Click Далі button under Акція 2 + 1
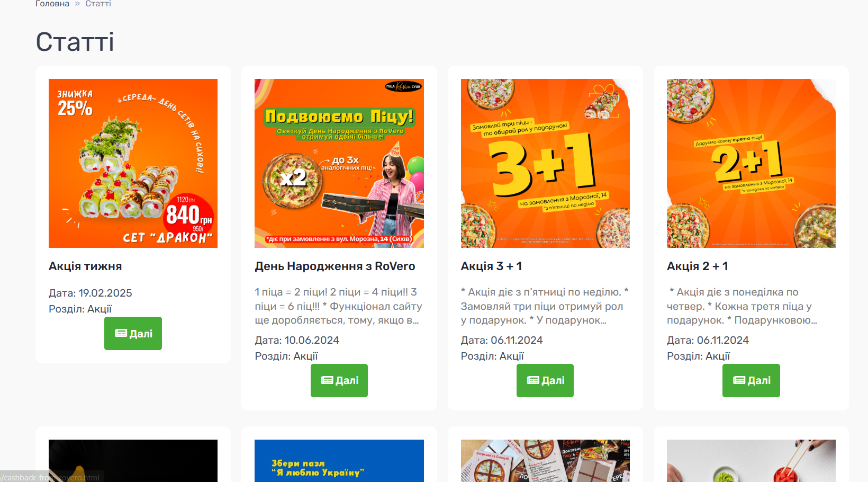The width and height of the screenshot is (868, 482). 751,380
